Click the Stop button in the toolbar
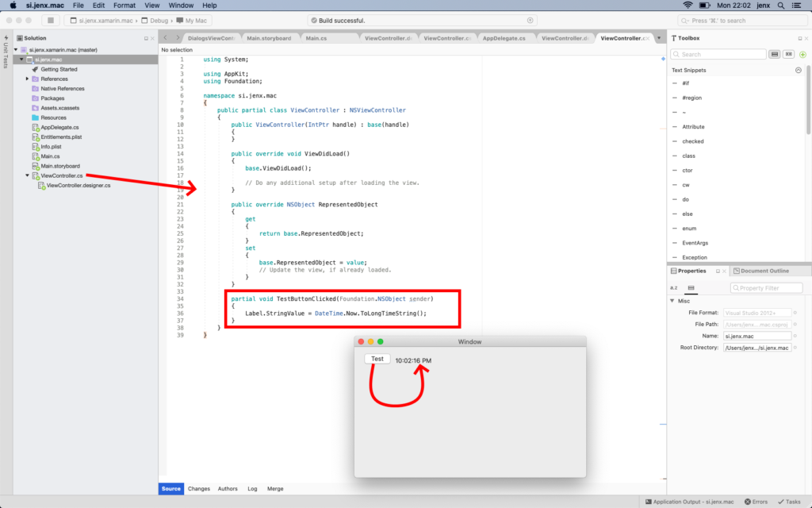 (x=51, y=21)
